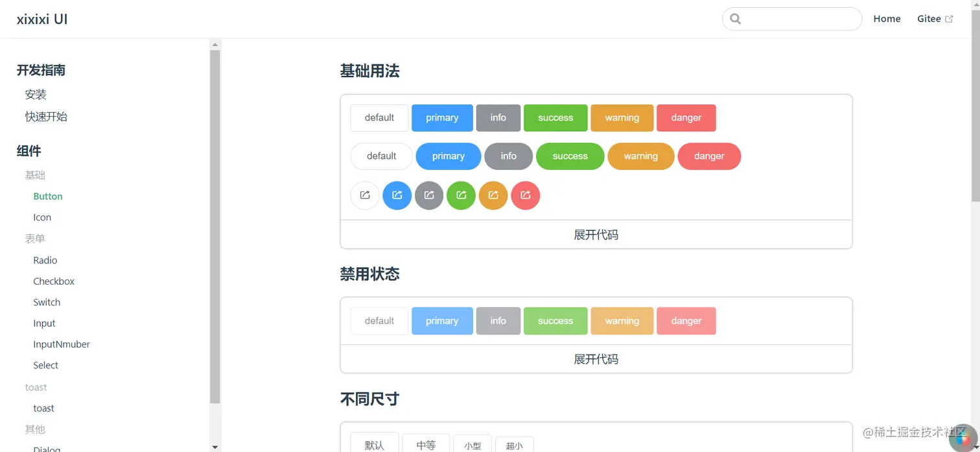Click the rounded primary button
The height and width of the screenshot is (452, 980).
(449, 156)
